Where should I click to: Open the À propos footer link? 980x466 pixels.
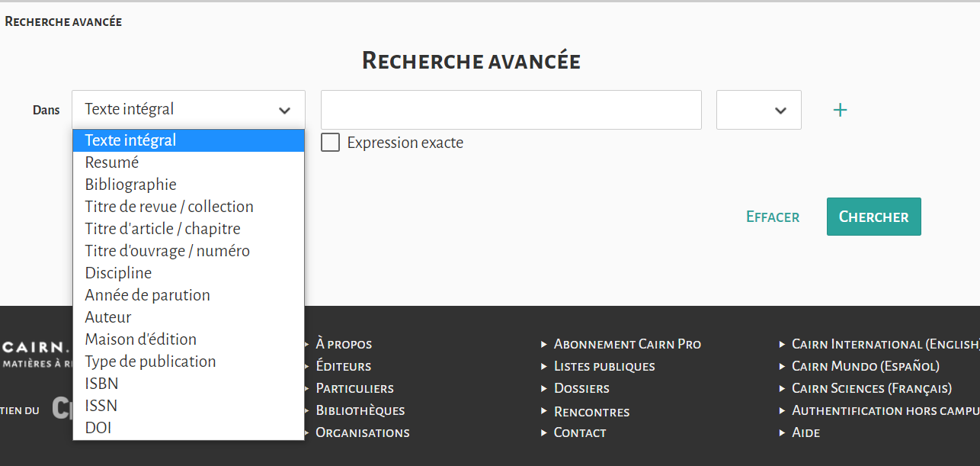pyautogui.click(x=344, y=344)
